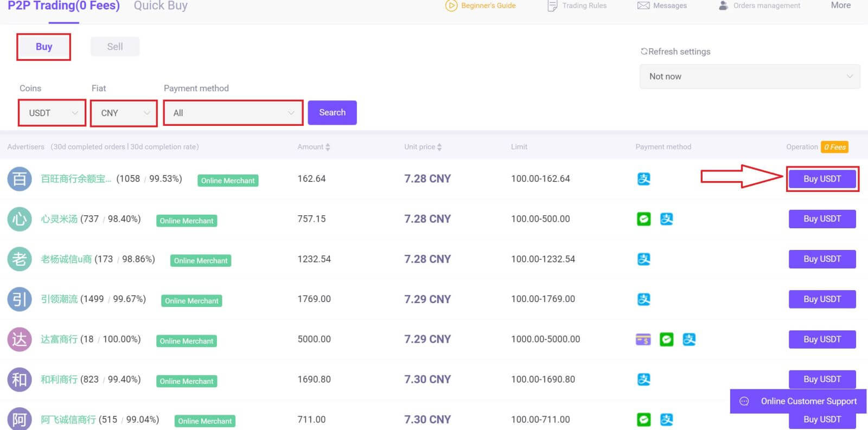Open the CNY Fiat dropdown
868x430 pixels.
click(x=124, y=113)
